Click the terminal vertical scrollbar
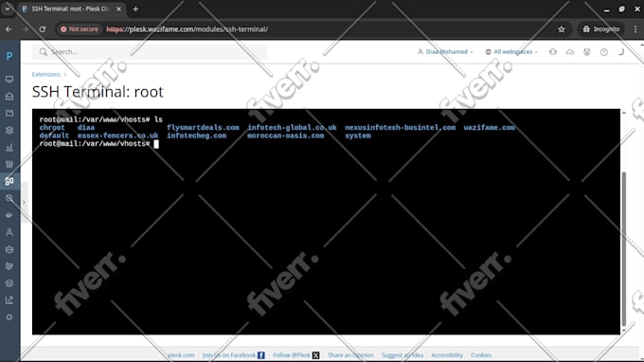 624,248
